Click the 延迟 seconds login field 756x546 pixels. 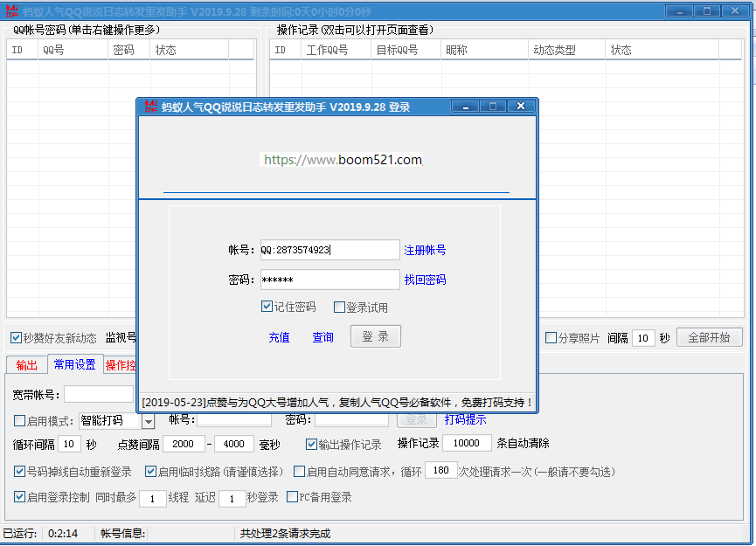[x=232, y=498]
